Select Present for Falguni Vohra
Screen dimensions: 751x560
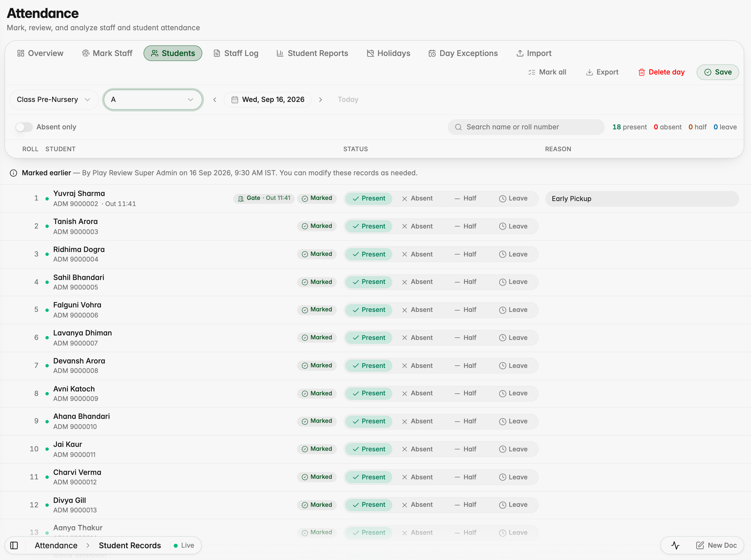(x=369, y=310)
